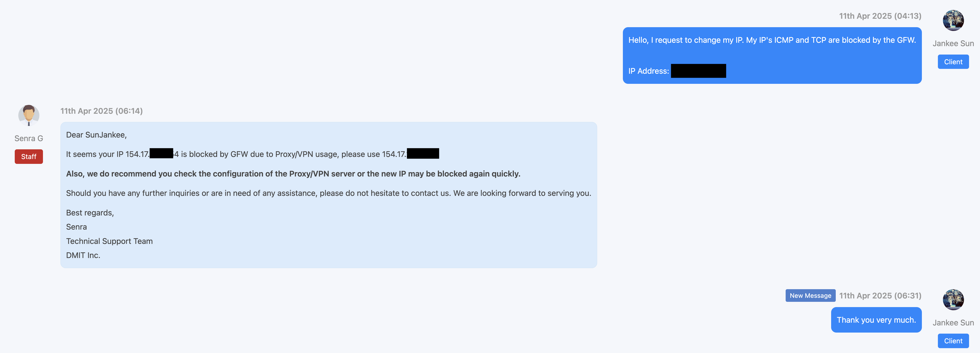Click the bold Proxy/VPN configuration recommendation text

[293, 174]
